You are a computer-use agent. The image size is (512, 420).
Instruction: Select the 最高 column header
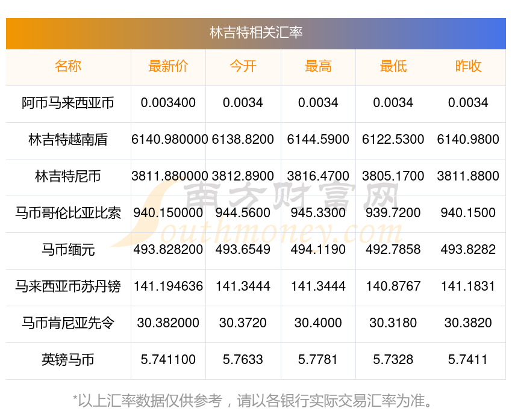point(318,66)
